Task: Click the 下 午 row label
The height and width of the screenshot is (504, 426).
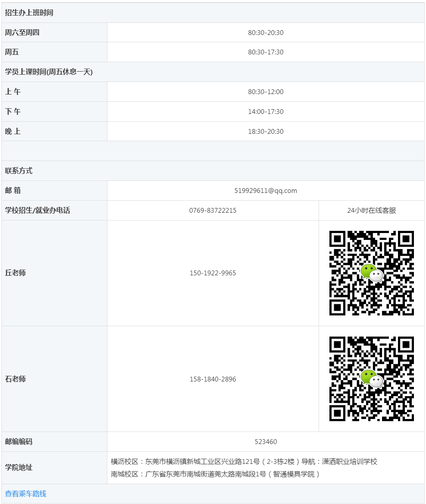Action: click(13, 111)
